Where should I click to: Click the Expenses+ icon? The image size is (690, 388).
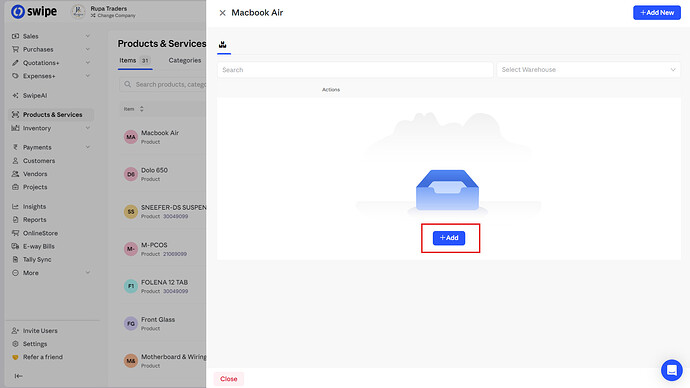15,76
